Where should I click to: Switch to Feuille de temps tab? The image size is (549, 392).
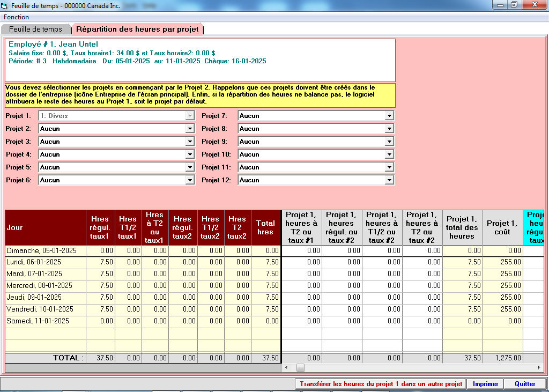pos(36,29)
